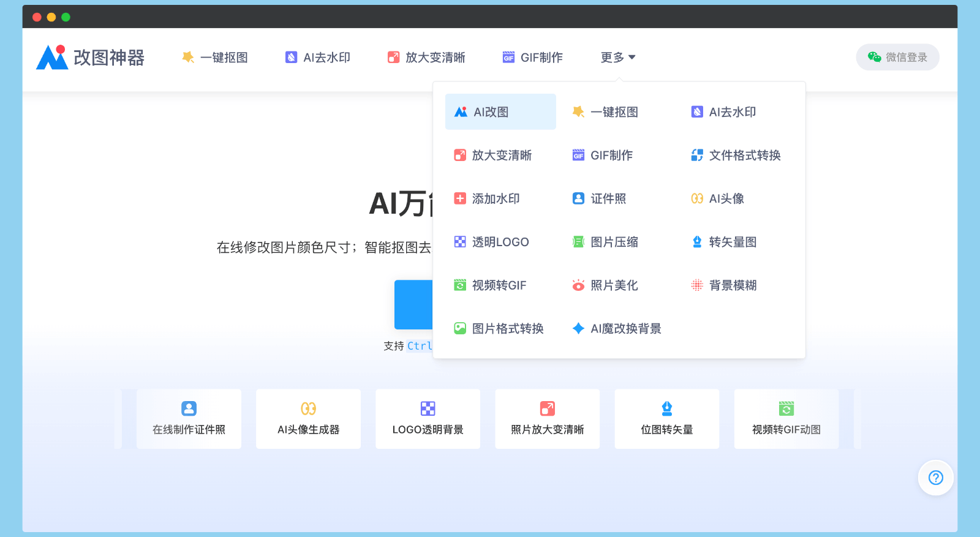Open the 位图转矢量 card label
980x537 pixels.
(667, 429)
